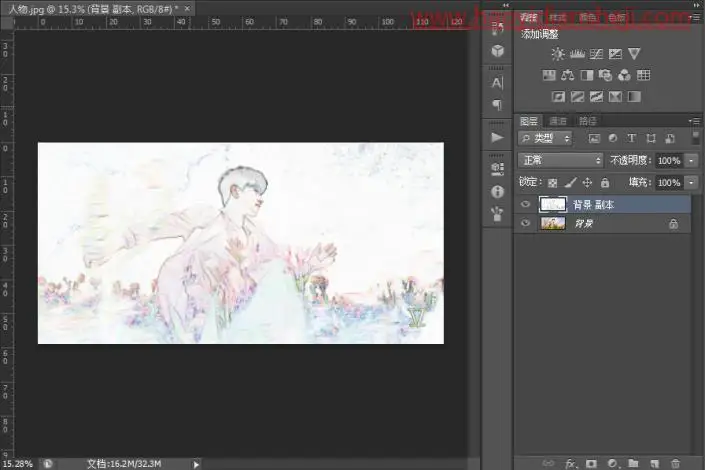Hide the 背景 layer eye icon

tap(525, 224)
